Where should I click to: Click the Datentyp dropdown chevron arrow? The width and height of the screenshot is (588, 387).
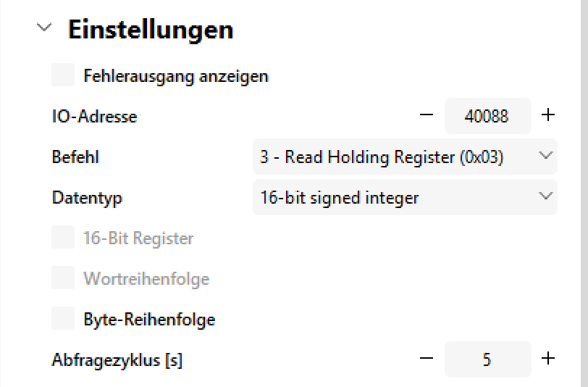click(545, 196)
